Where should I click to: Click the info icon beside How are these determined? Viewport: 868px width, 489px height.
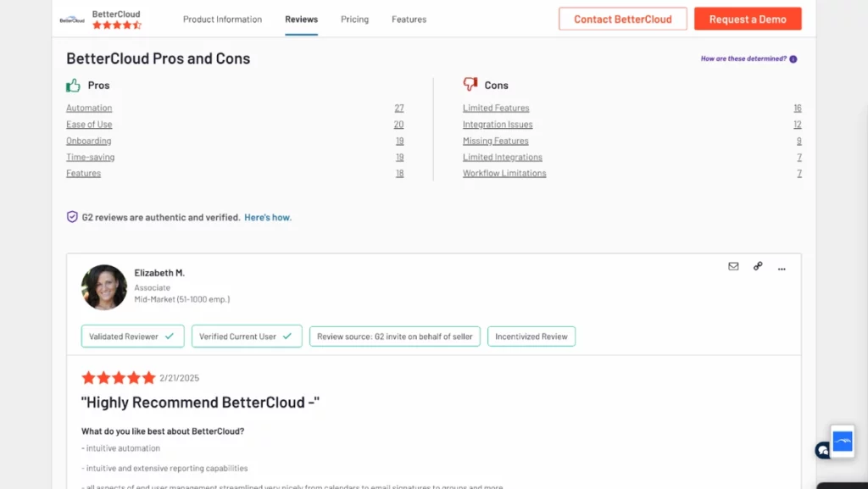click(x=793, y=59)
